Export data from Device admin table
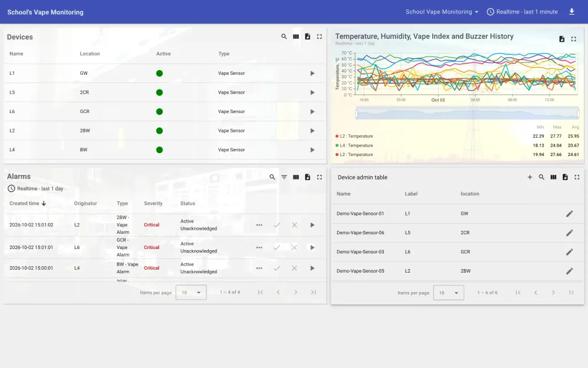The width and height of the screenshot is (588, 368). click(x=565, y=177)
